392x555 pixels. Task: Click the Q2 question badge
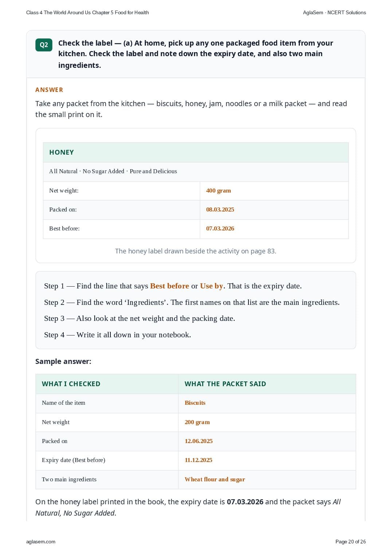pos(44,45)
